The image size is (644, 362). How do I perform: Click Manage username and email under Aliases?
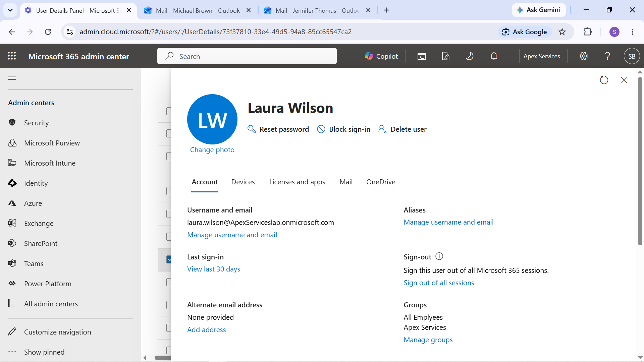(448, 222)
